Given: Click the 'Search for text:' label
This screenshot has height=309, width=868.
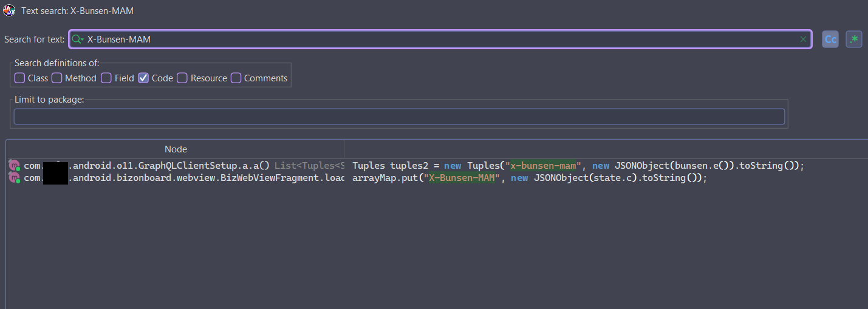Looking at the screenshot, I should click(x=34, y=39).
